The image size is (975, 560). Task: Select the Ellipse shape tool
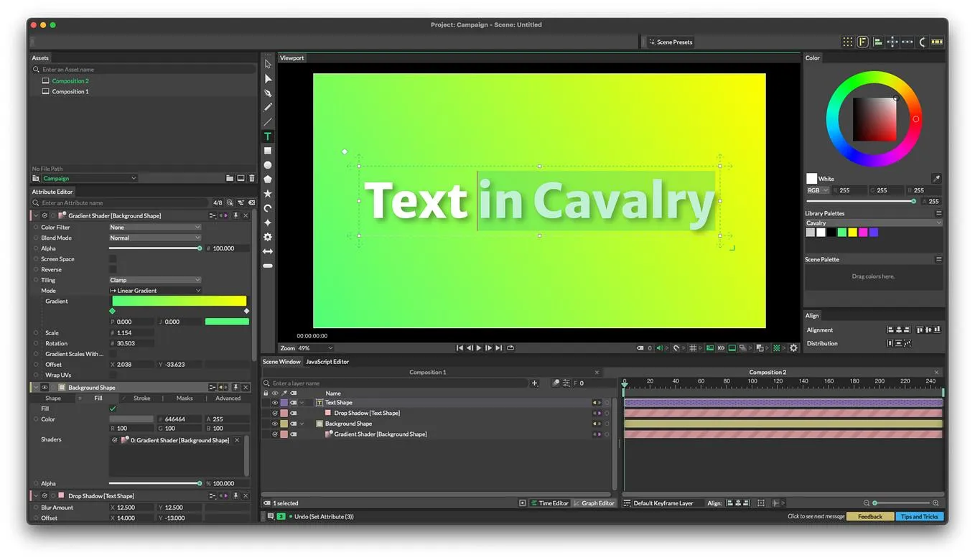click(268, 165)
